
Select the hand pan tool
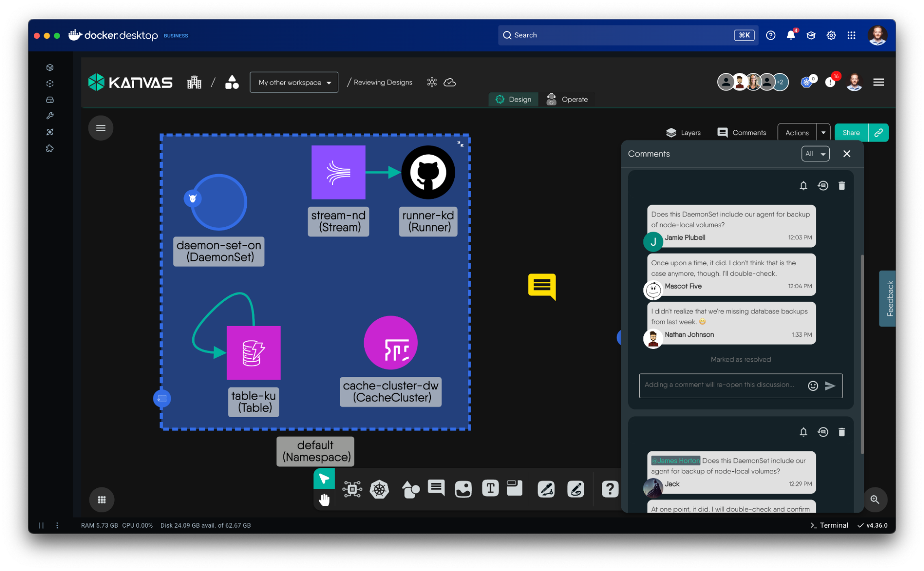click(324, 499)
